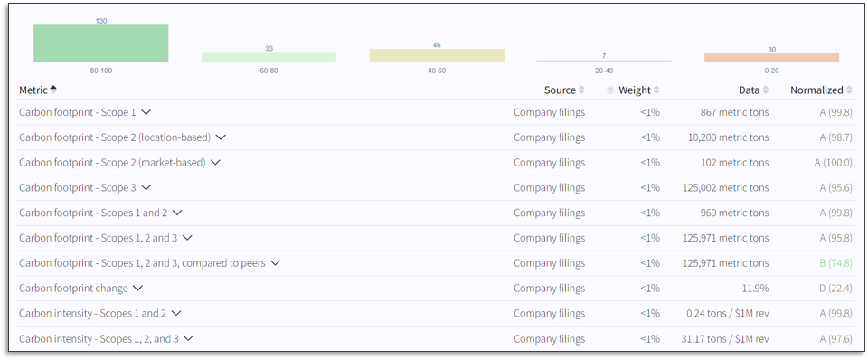Viewport: 868px width, 360px height.
Task: Click the D (22.4) normalized score
Action: [x=835, y=288]
